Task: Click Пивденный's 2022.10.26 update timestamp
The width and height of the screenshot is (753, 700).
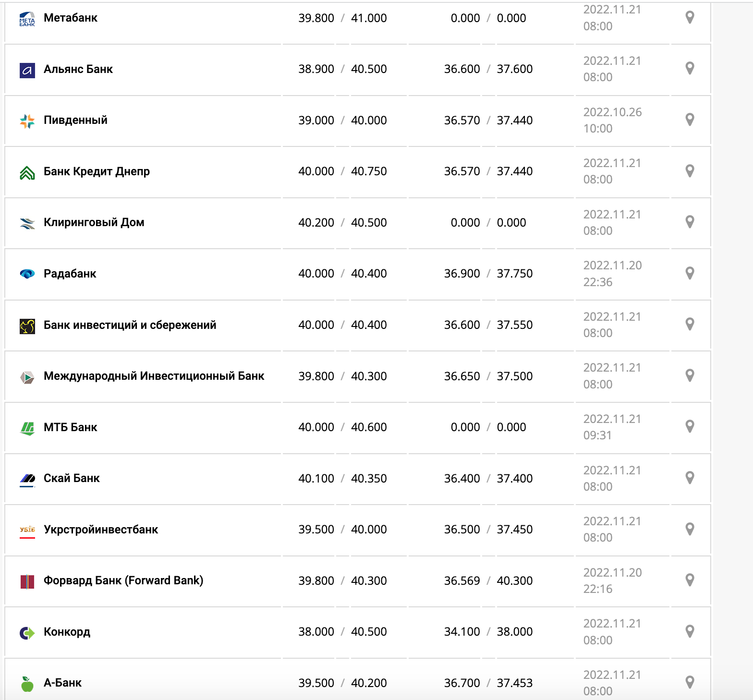Action: [x=612, y=120]
